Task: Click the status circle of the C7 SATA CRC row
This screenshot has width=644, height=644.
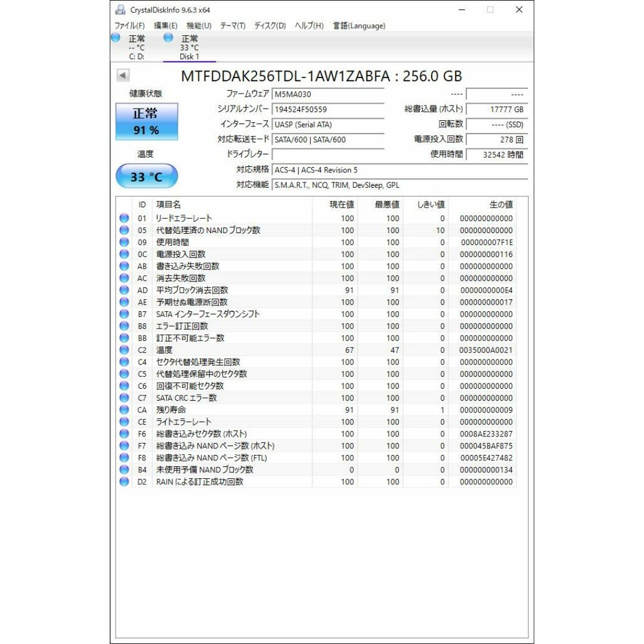Action: (x=124, y=398)
